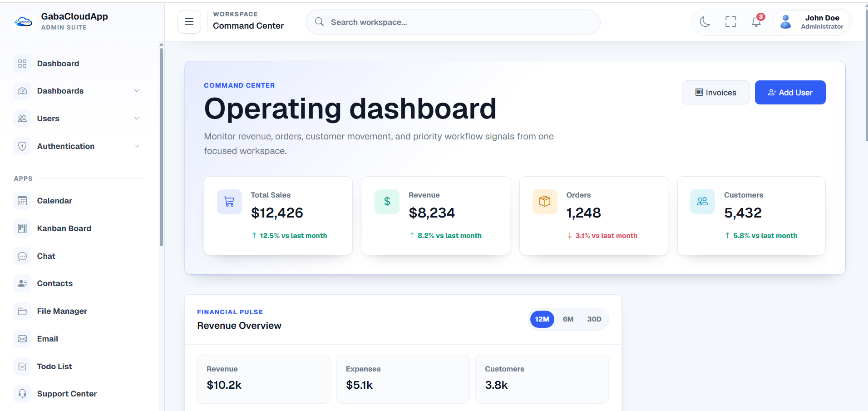Screen dimensions: 868x411
Task: Click the Kanban Board icon
Action: pos(22,228)
